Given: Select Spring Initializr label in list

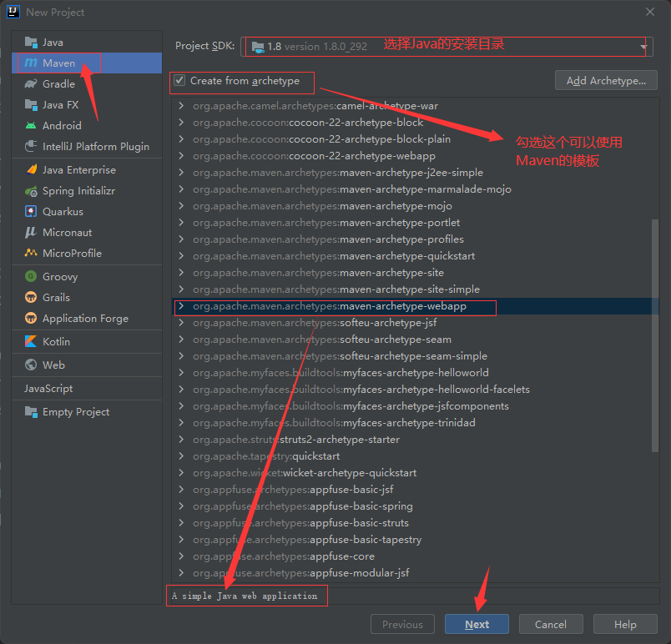Looking at the screenshot, I should pos(78,191).
